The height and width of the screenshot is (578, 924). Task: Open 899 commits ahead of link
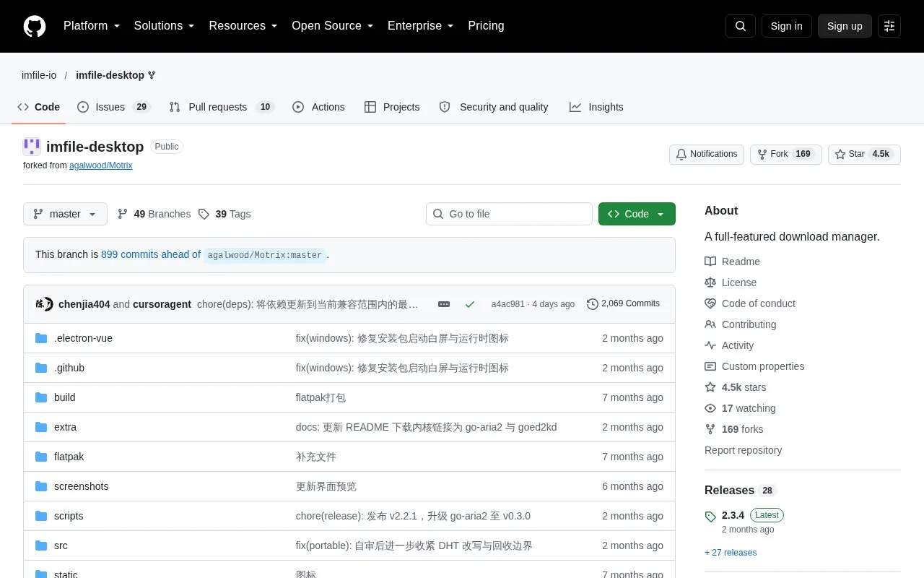pos(151,254)
